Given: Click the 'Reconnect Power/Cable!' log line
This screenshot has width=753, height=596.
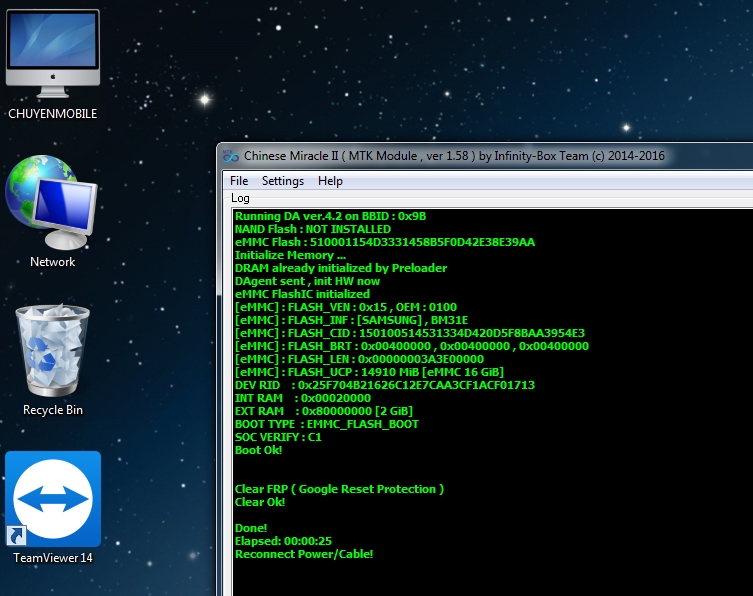Looking at the screenshot, I should coord(304,554).
